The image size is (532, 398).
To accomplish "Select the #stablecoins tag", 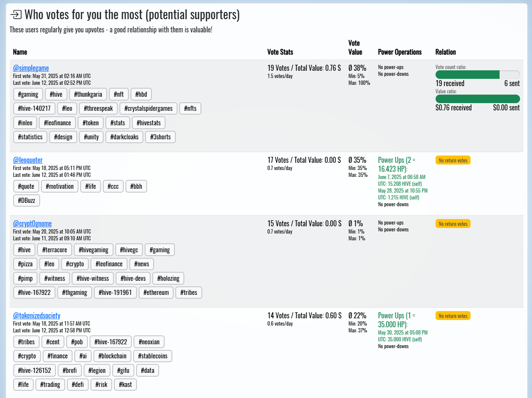I will (x=153, y=356).
